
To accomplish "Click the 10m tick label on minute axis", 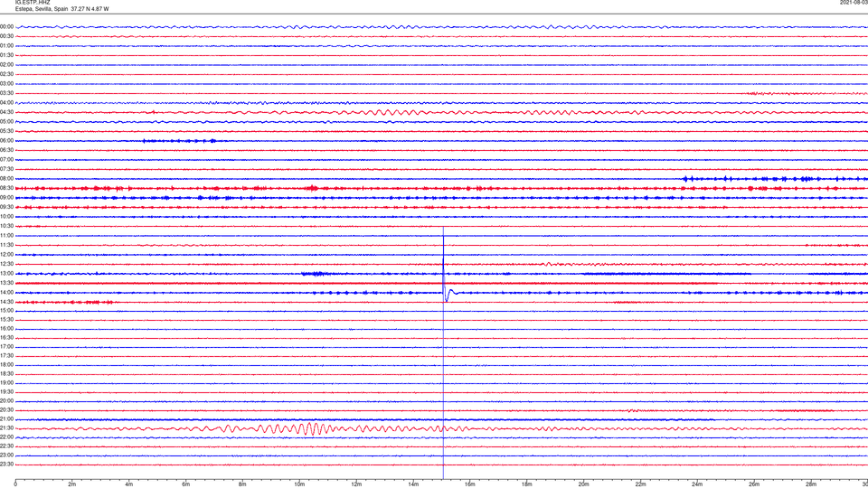I will point(299,484).
